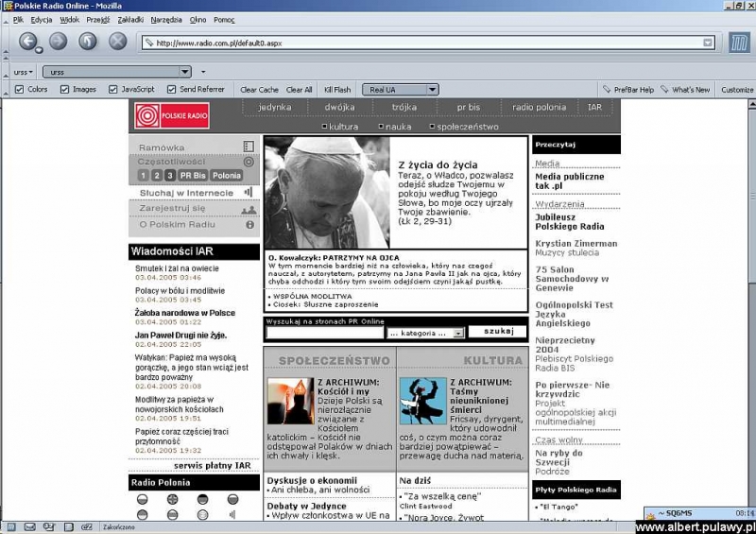Open the Zakładki menu

coord(130,19)
